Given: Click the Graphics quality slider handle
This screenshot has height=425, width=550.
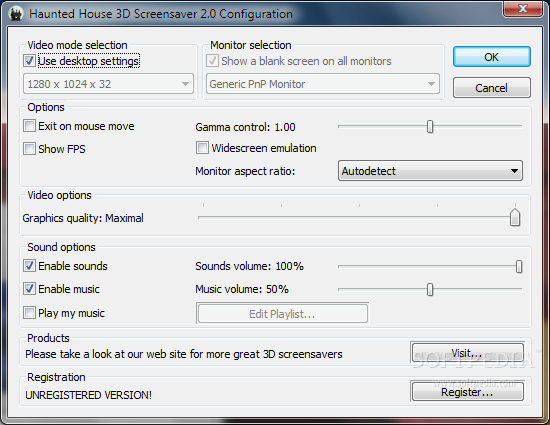Looking at the screenshot, I should [x=515, y=217].
